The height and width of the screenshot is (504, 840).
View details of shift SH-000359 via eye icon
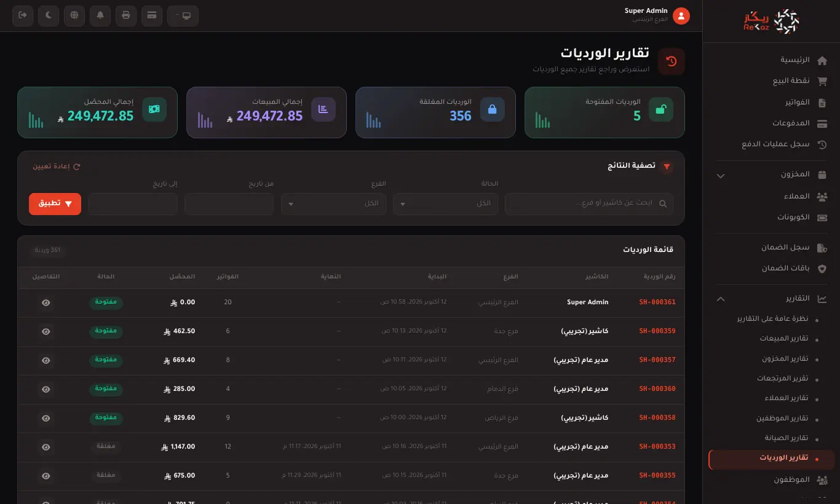pyautogui.click(x=46, y=331)
